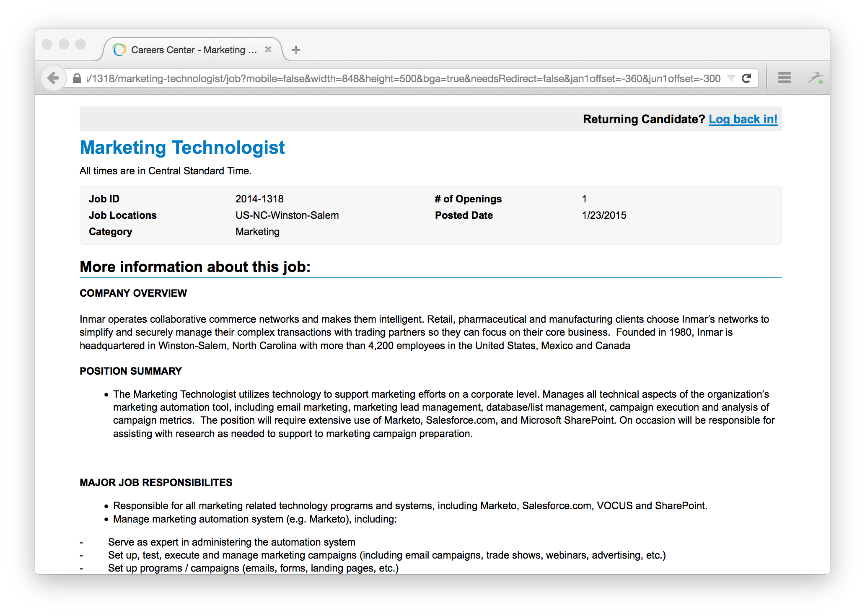Click the Log back in! link

tap(743, 119)
